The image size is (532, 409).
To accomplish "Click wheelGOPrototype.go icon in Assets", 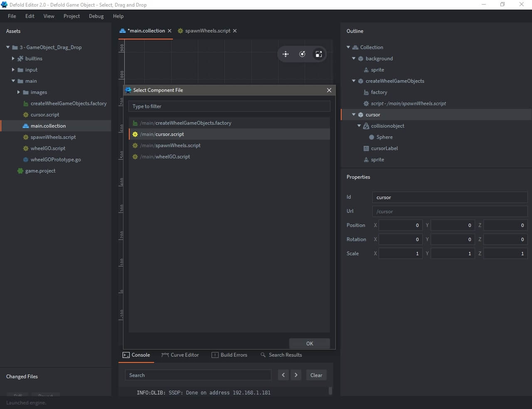I will tap(26, 160).
